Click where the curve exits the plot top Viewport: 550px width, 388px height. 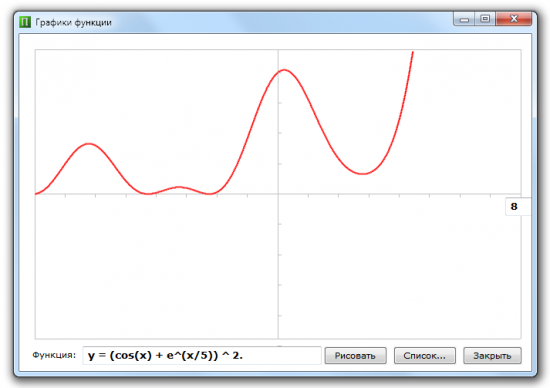click(413, 52)
